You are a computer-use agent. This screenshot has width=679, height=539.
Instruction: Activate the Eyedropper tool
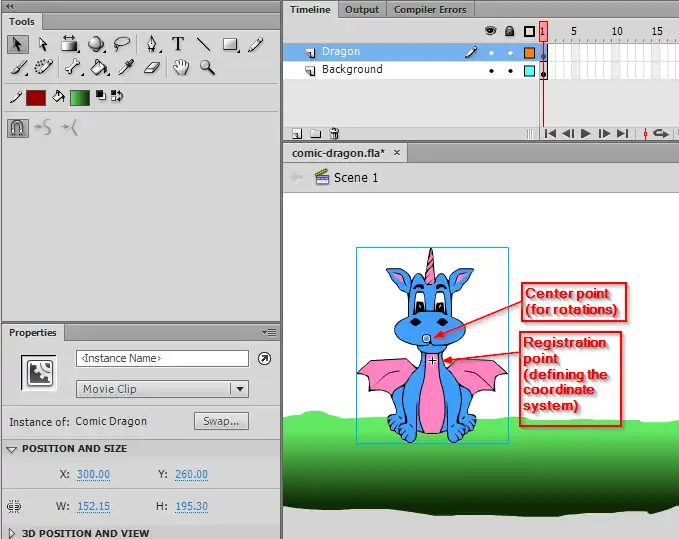pos(125,68)
